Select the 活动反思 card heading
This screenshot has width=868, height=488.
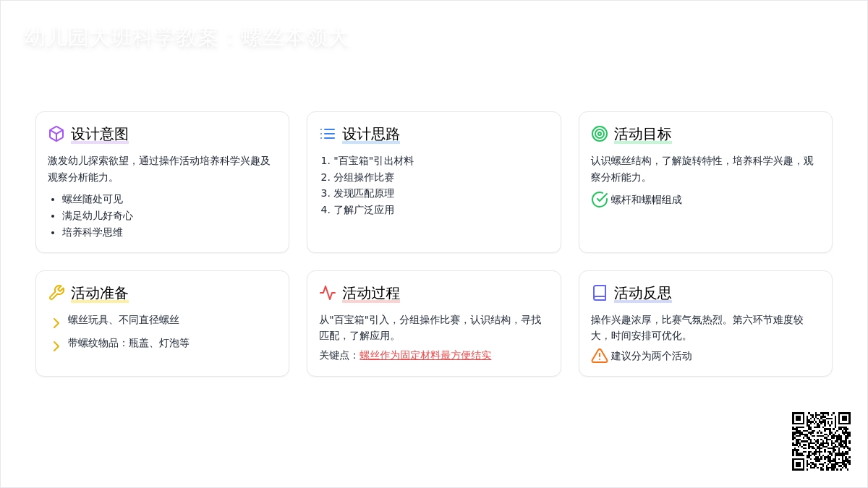(642, 293)
